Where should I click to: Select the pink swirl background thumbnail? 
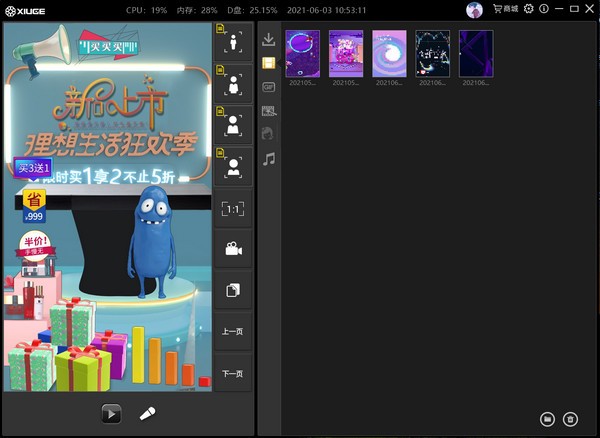(389, 53)
